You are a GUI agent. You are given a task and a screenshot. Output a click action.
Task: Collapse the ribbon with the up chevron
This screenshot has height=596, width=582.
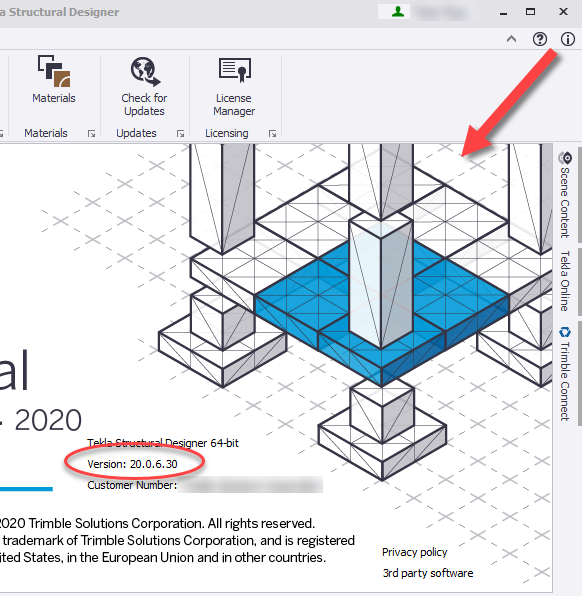pos(511,39)
